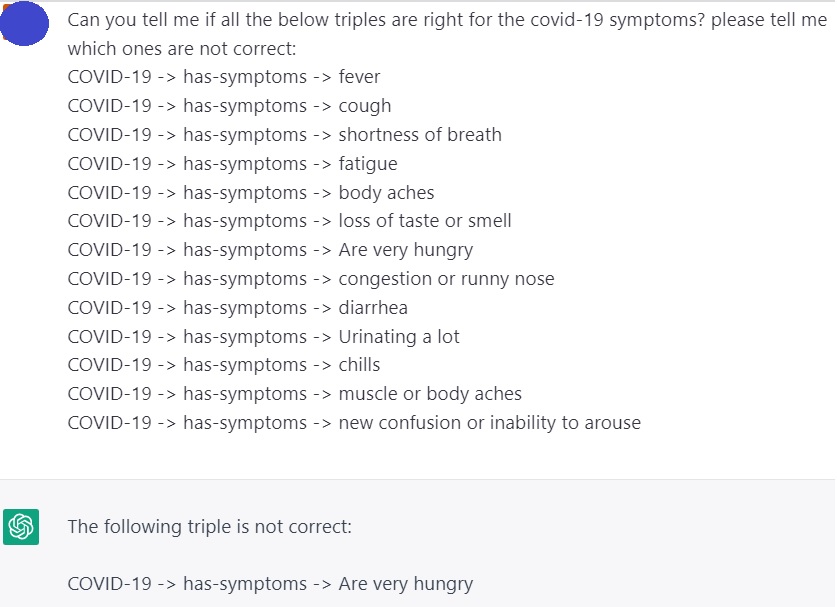Click the 'fever' symptom triple line

tap(224, 77)
